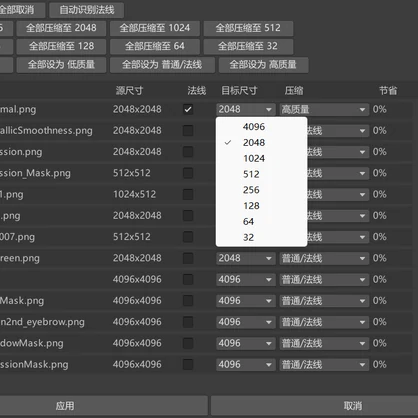Choose 4096 in the size dropdown list
Image resolution: width=418 pixels, height=418 pixels.
(x=261, y=127)
